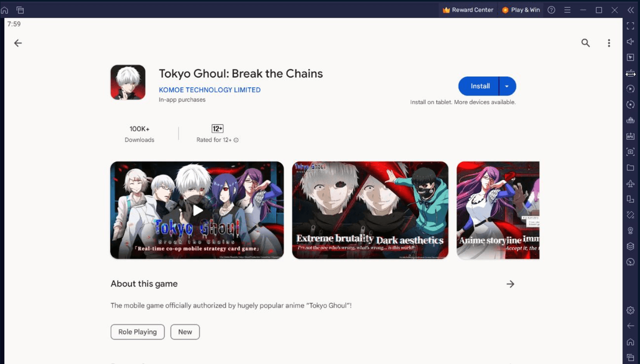Open search with the magnifier icon
This screenshot has height=364, width=640.
tap(586, 43)
